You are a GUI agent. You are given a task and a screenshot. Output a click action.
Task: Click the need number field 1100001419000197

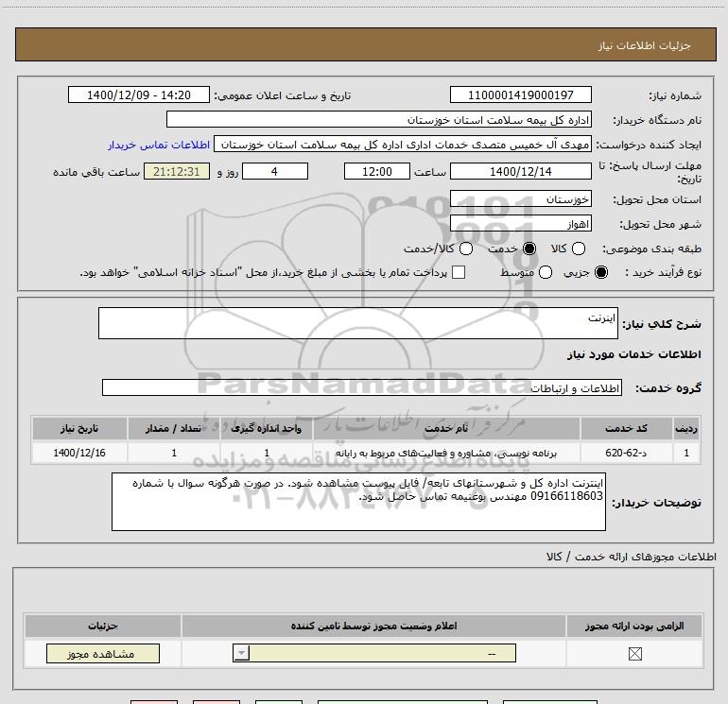[x=520, y=94]
